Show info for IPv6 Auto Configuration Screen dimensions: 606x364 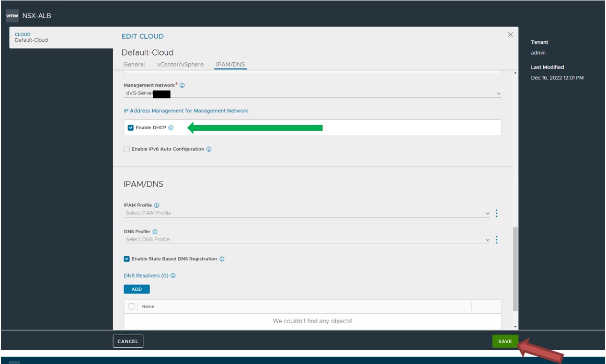tap(209, 149)
